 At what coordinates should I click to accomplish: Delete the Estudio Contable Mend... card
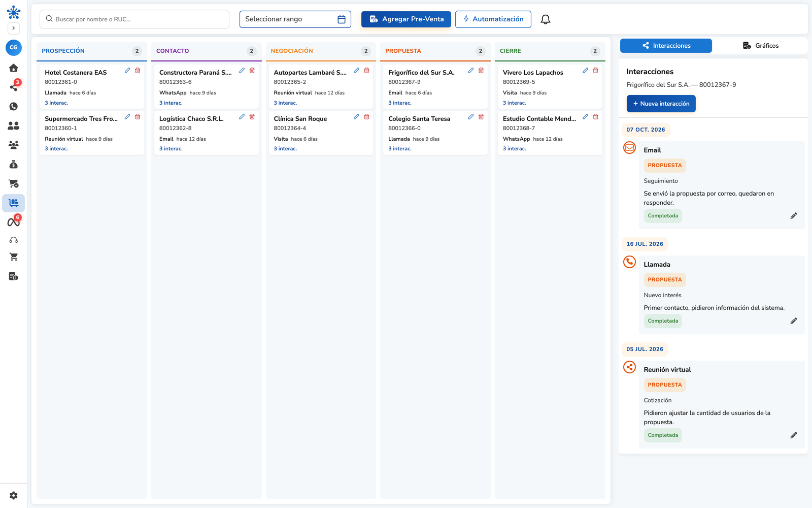596,117
